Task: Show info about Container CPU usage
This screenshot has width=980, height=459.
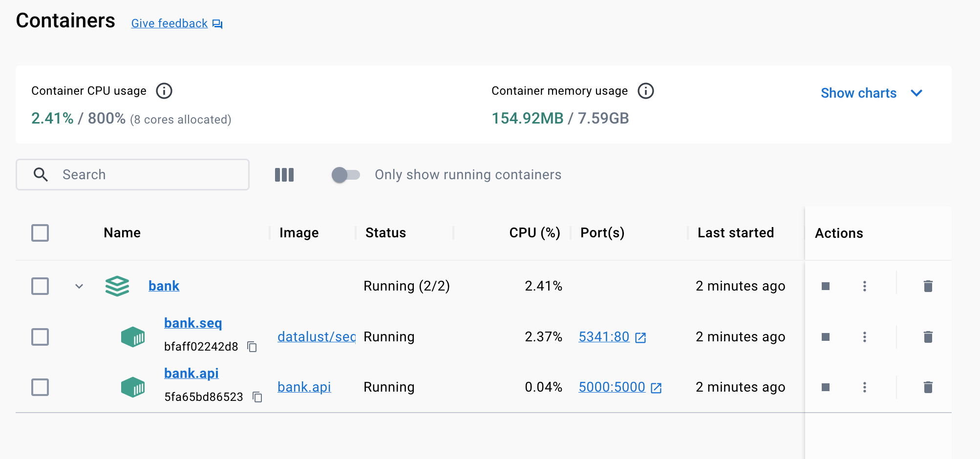Action: tap(164, 91)
